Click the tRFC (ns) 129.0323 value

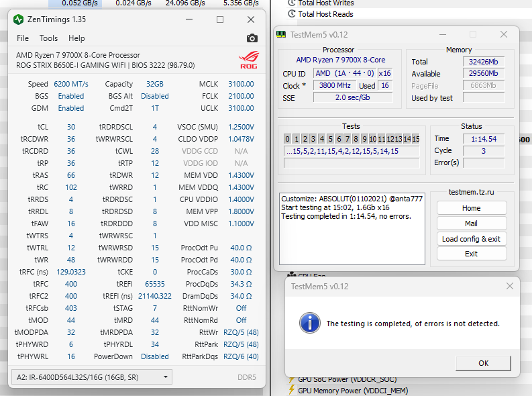(71, 272)
